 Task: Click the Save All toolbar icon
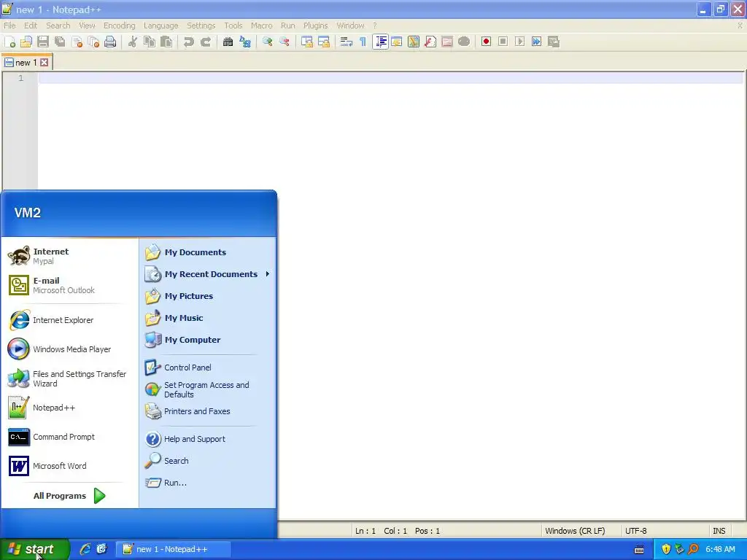pos(60,42)
